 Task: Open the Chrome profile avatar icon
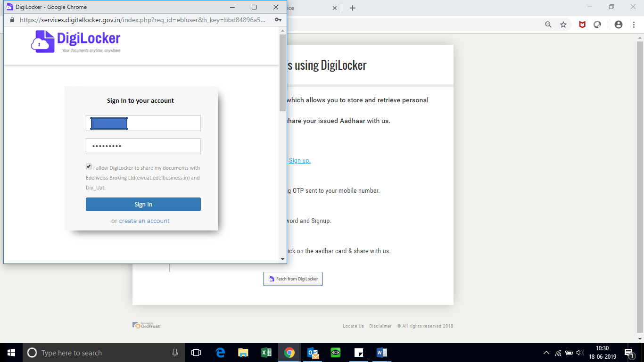pyautogui.click(x=619, y=25)
